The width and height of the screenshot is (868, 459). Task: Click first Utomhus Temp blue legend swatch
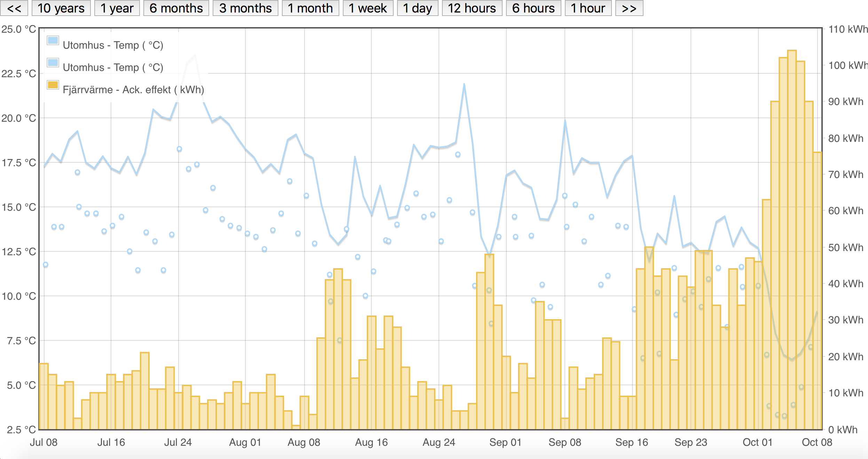[53, 40]
